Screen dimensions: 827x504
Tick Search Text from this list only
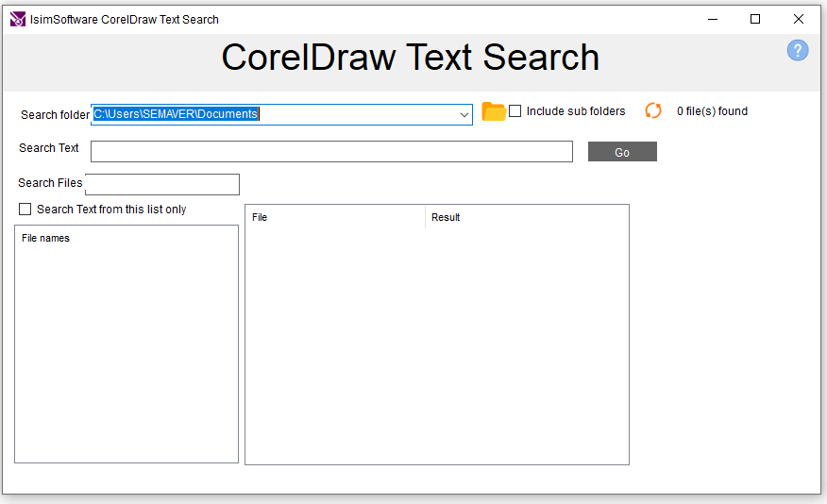(x=25, y=210)
